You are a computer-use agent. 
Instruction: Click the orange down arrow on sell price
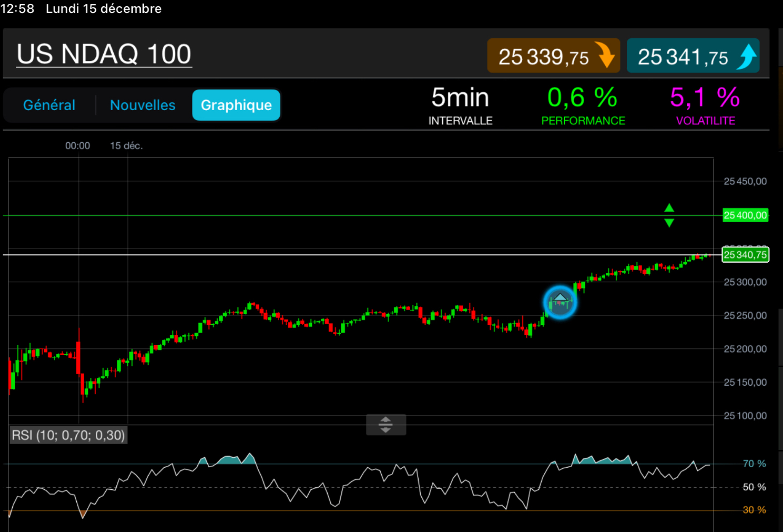pos(605,55)
